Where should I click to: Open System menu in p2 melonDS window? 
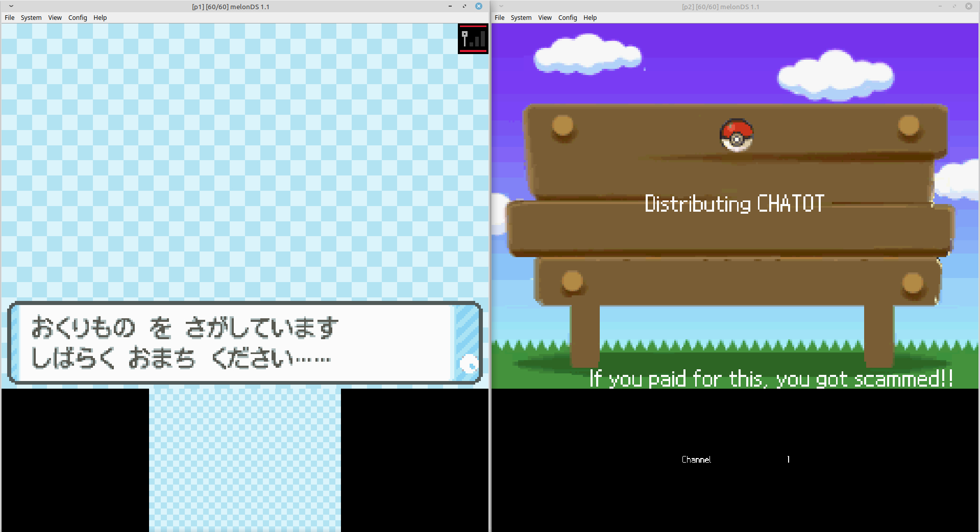tap(521, 17)
